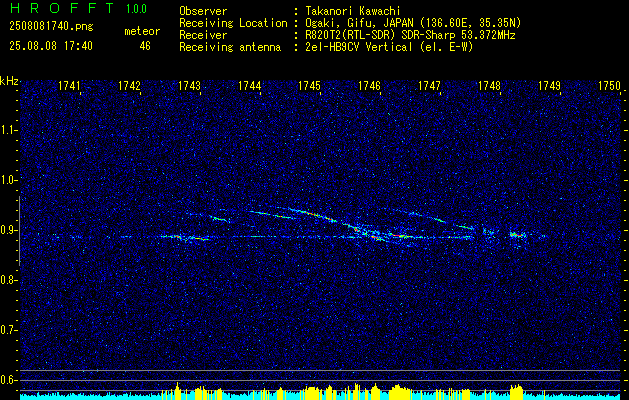This screenshot has width=629, height=400.
Task: Click the 1745 time marker
Action: pyautogui.click(x=309, y=86)
